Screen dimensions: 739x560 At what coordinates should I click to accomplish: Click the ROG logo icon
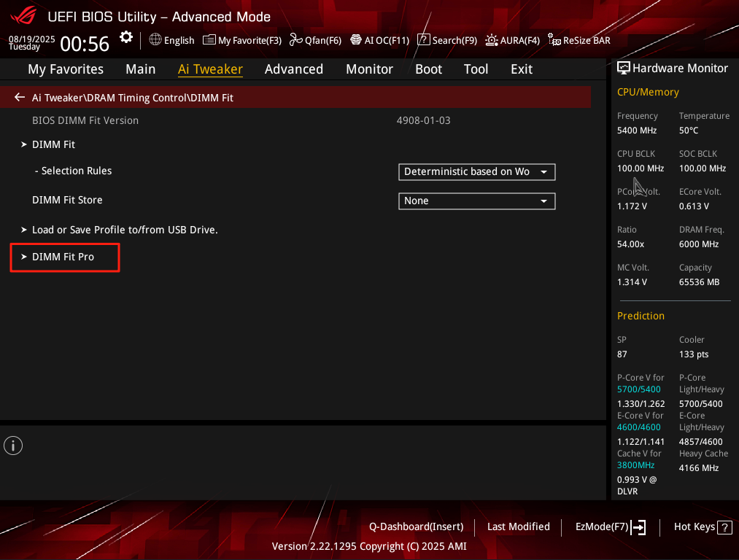click(23, 15)
